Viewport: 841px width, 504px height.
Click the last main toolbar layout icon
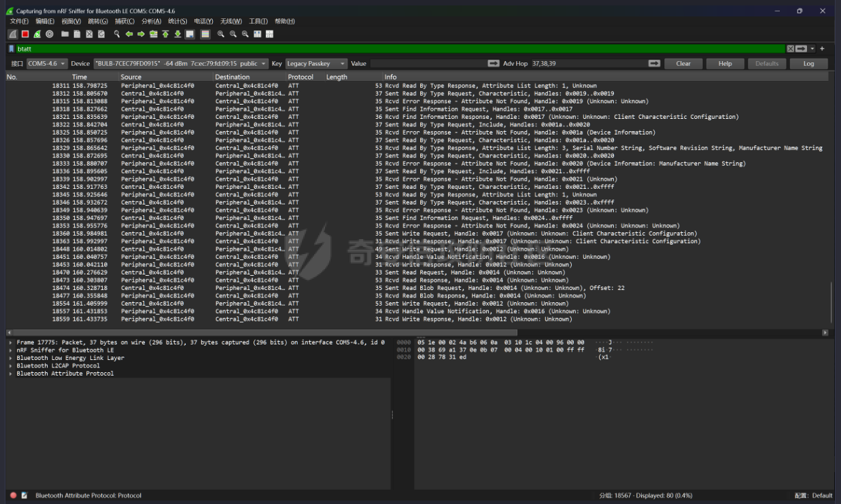point(269,34)
